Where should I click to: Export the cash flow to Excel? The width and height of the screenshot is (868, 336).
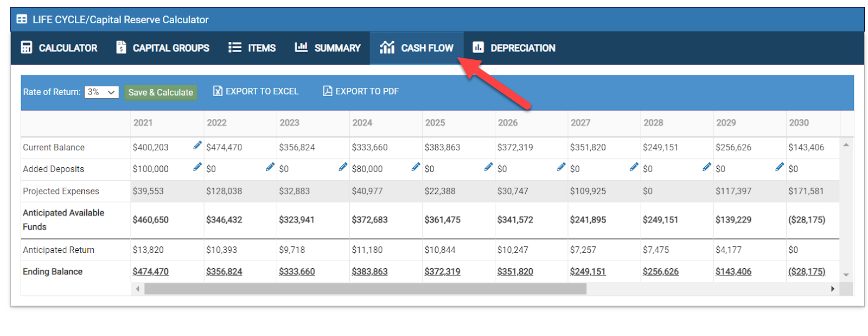click(256, 91)
